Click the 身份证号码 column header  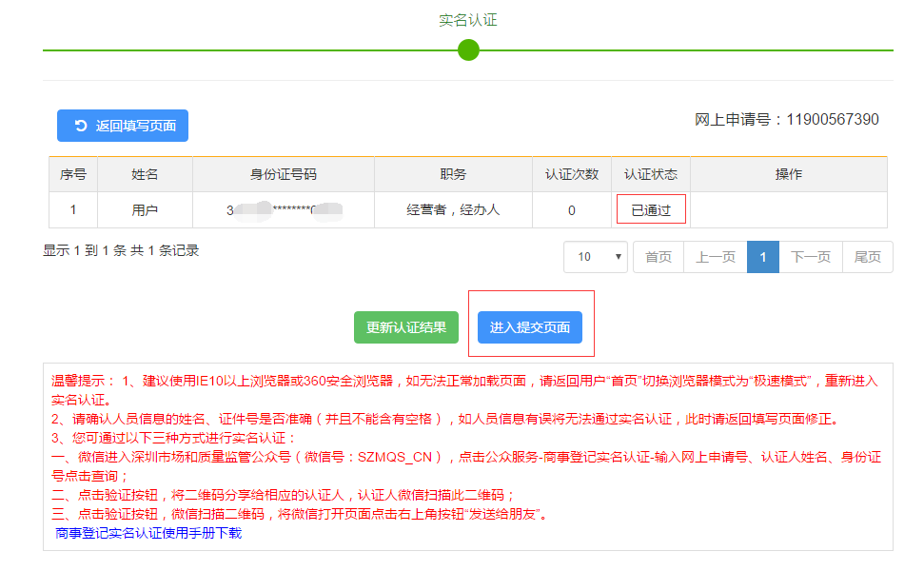(284, 174)
